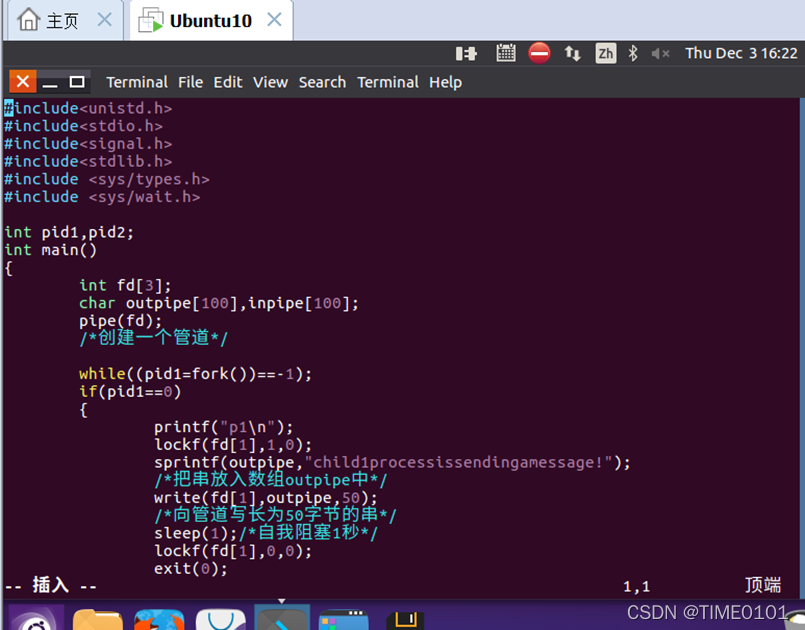
Task: Click the if(pid1==0) line
Action: [130, 392]
